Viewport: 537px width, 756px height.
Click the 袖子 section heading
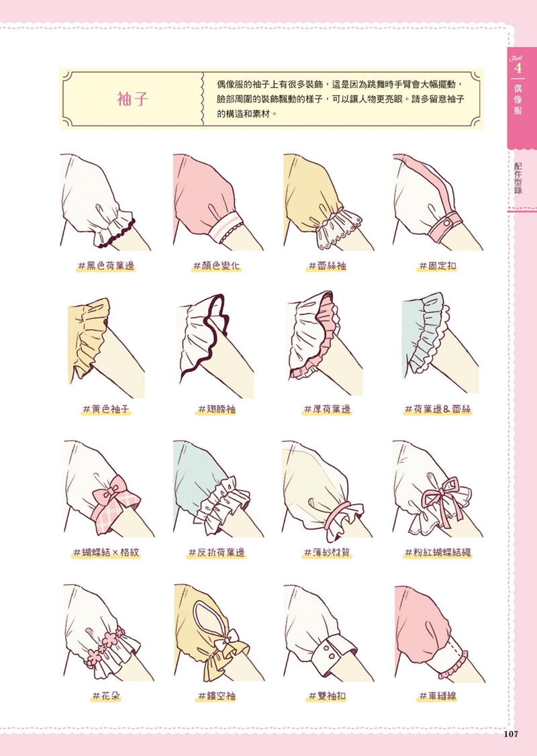point(132,99)
